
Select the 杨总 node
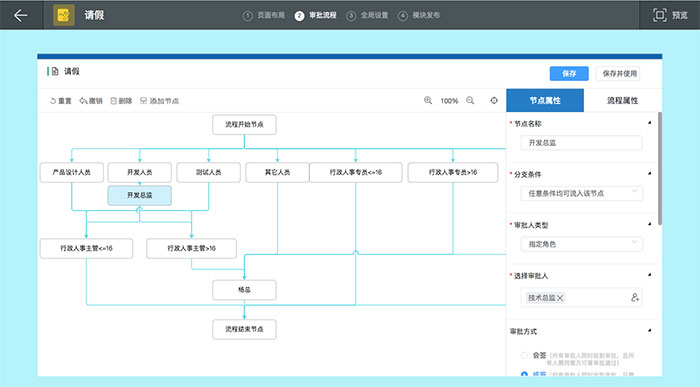[x=244, y=290]
